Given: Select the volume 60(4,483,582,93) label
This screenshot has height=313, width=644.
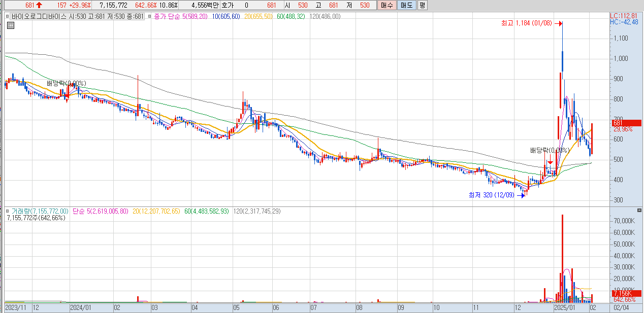Looking at the screenshot, I should (207, 211).
